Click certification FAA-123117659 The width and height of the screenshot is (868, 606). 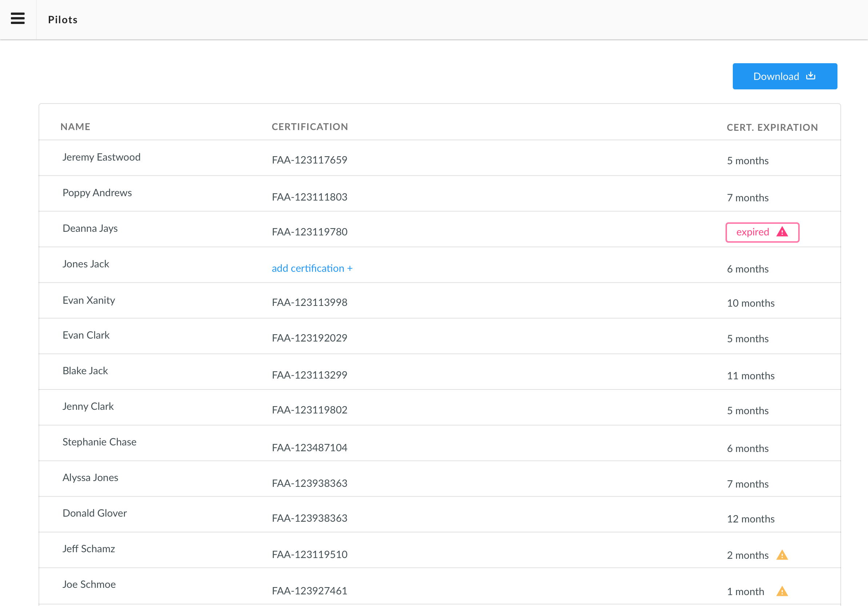pos(310,160)
